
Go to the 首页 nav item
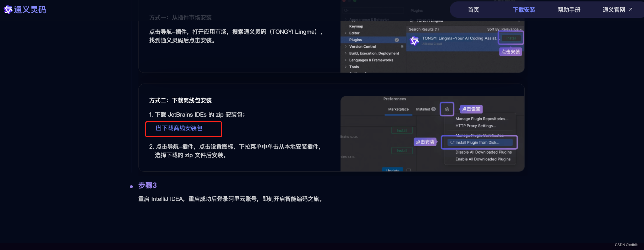473,10
